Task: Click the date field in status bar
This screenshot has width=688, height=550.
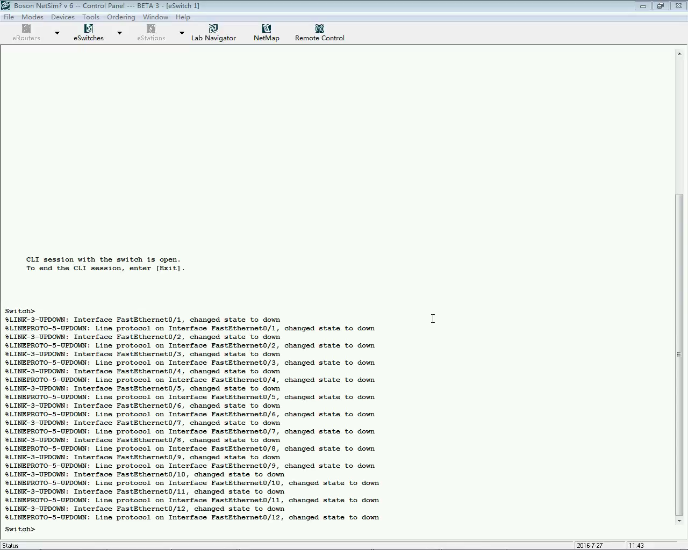Action: tap(590, 546)
